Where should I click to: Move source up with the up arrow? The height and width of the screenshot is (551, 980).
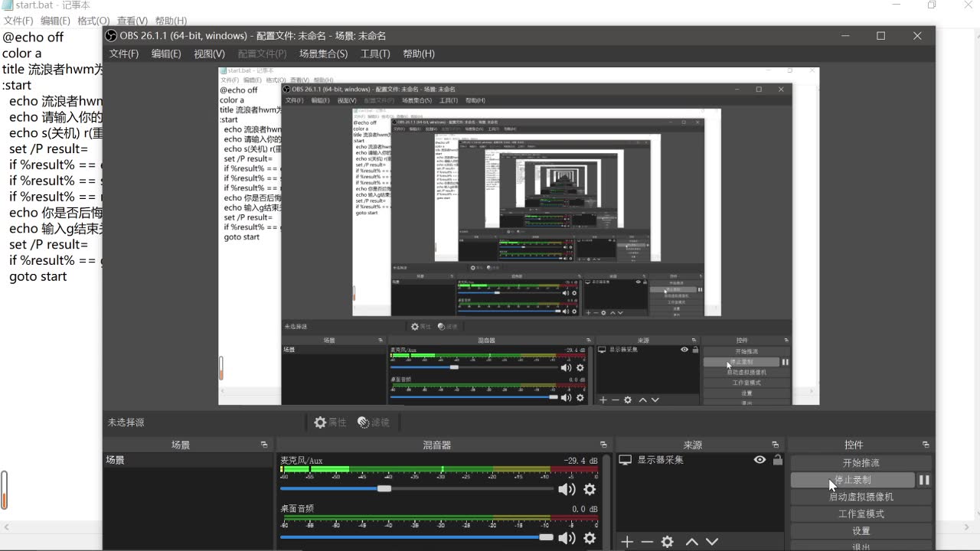tap(692, 542)
